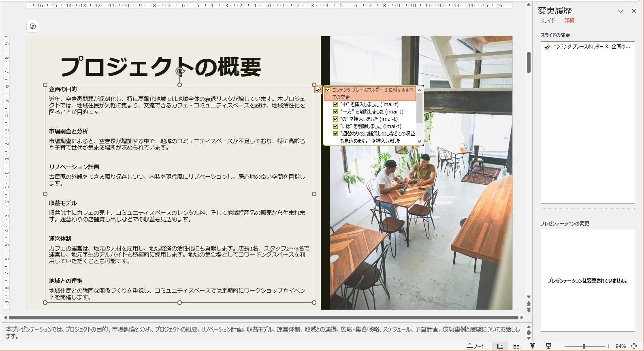Click slide area vertical scrollbar up arrow
This screenshot has height=351, width=644.
tap(529, 4)
